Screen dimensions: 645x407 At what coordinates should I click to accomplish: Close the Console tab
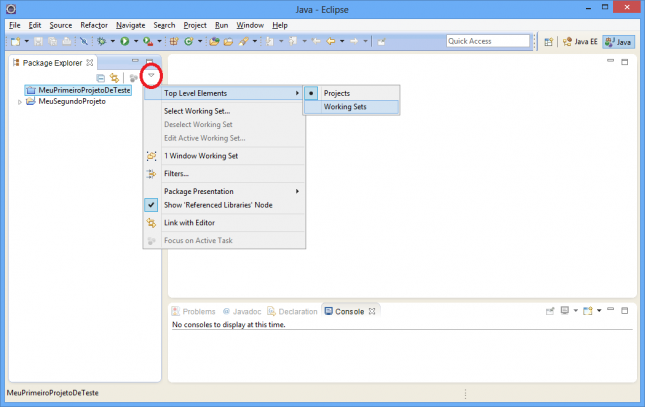[x=372, y=311]
